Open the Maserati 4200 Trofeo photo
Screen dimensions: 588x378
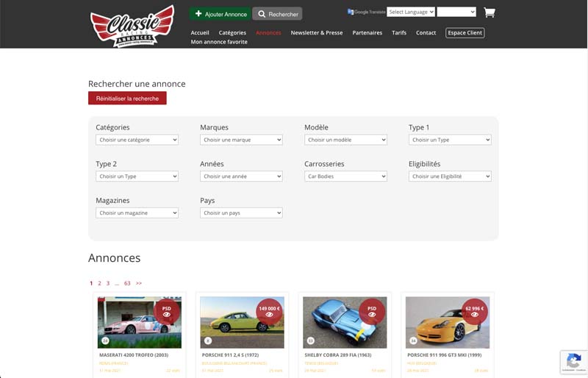pos(140,322)
